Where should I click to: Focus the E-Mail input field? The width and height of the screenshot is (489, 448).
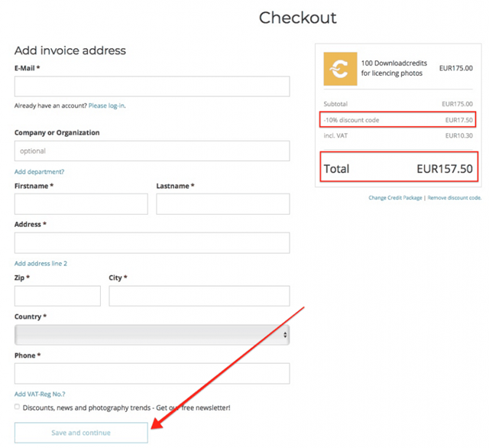point(152,86)
